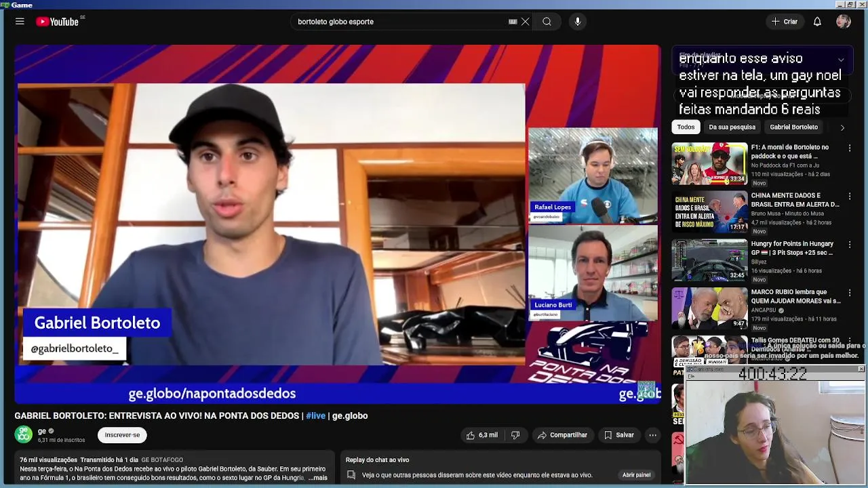Open options for Marco Rubio video
This screenshot has width=868, height=488.
coord(849,293)
